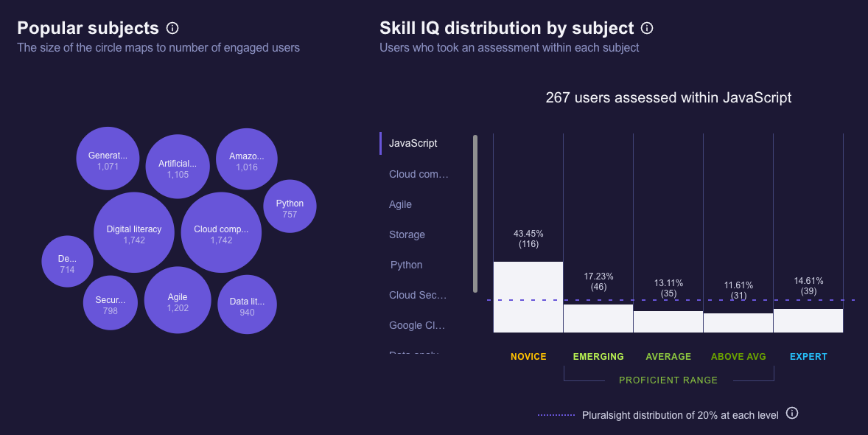Open info tooltip for Skill IQ distribution
This screenshot has width=868, height=435.
click(646, 28)
